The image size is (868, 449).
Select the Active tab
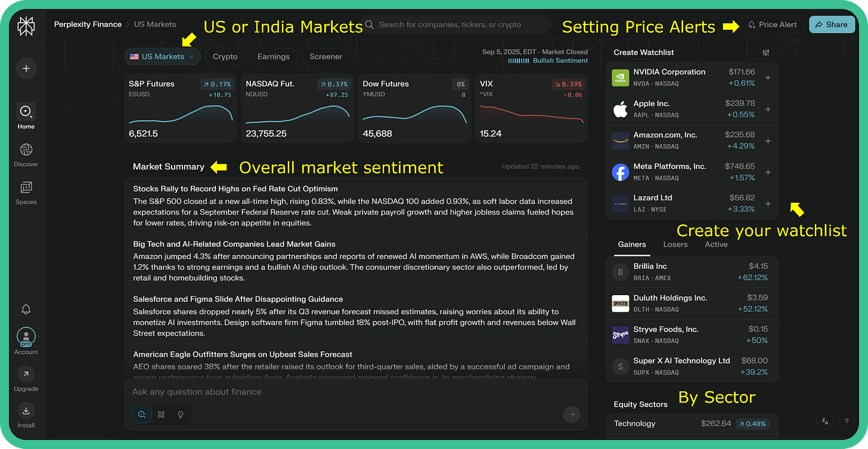coord(716,244)
